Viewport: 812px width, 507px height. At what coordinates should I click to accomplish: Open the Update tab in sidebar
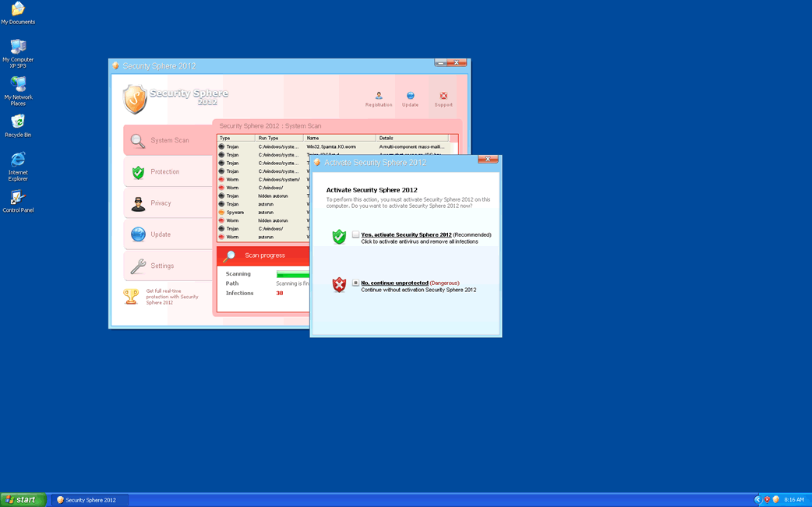point(161,234)
